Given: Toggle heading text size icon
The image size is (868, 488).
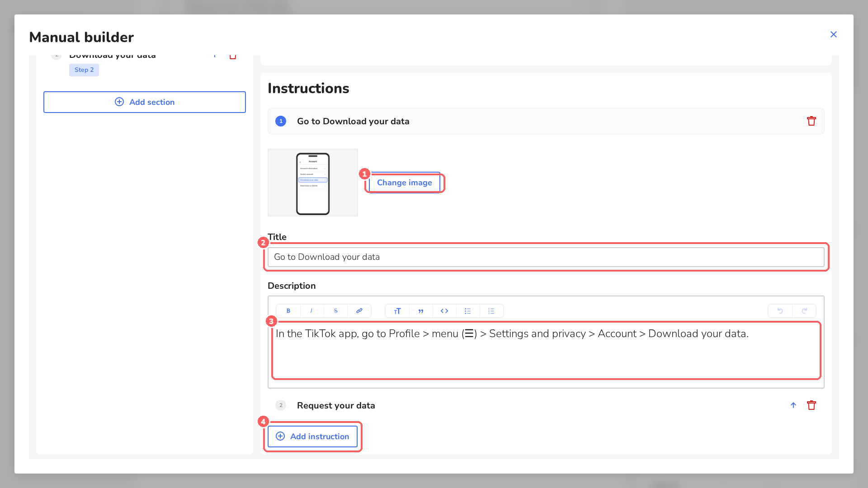Looking at the screenshot, I should click(x=397, y=311).
